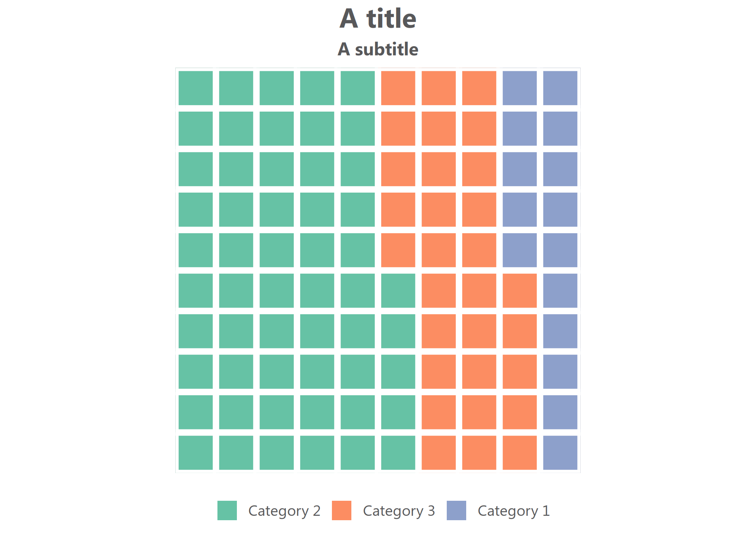
Task: Click the "A title" heading text
Action: 378,18
